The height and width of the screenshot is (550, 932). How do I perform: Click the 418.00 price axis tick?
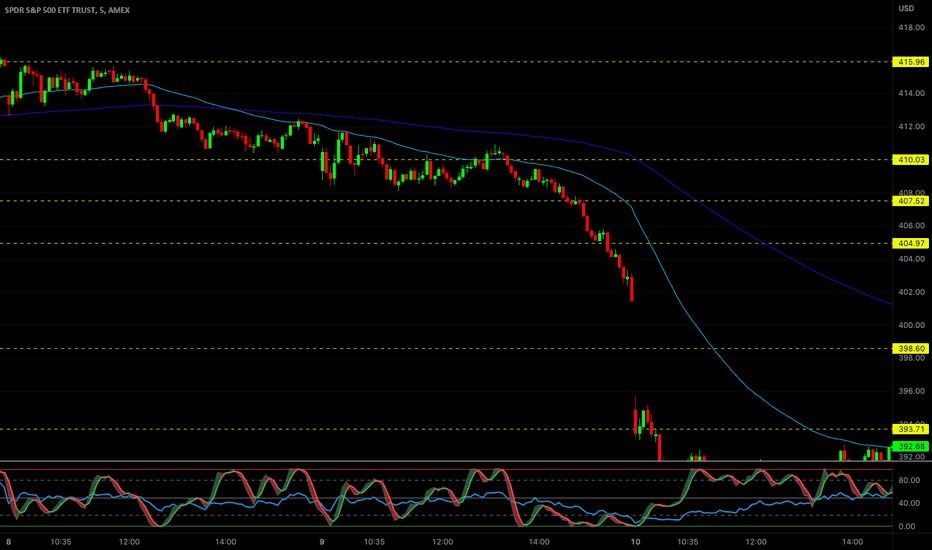911,27
